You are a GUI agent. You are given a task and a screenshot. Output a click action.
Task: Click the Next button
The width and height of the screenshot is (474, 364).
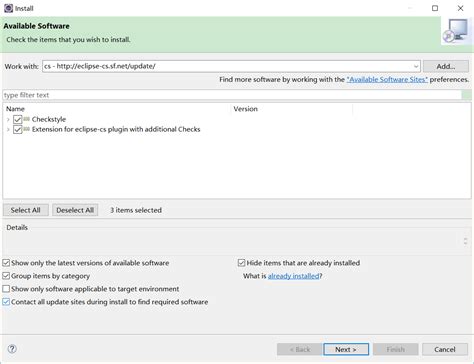(346, 349)
